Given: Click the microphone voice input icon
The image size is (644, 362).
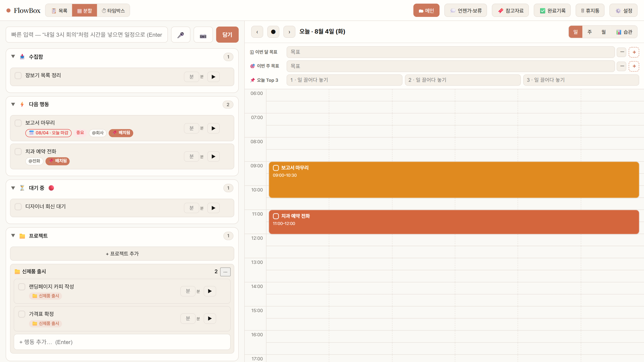Looking at the screenshot, I should coord(181,35).
